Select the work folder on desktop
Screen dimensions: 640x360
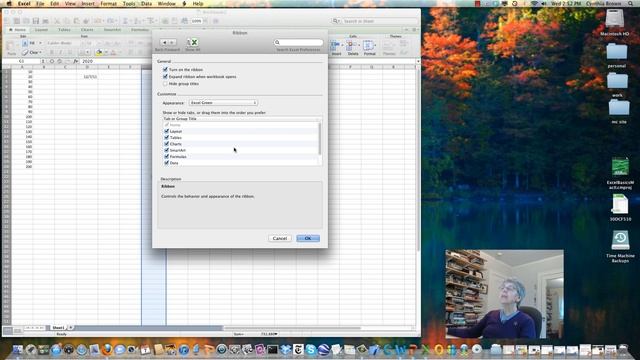click(x=617, y=81)
